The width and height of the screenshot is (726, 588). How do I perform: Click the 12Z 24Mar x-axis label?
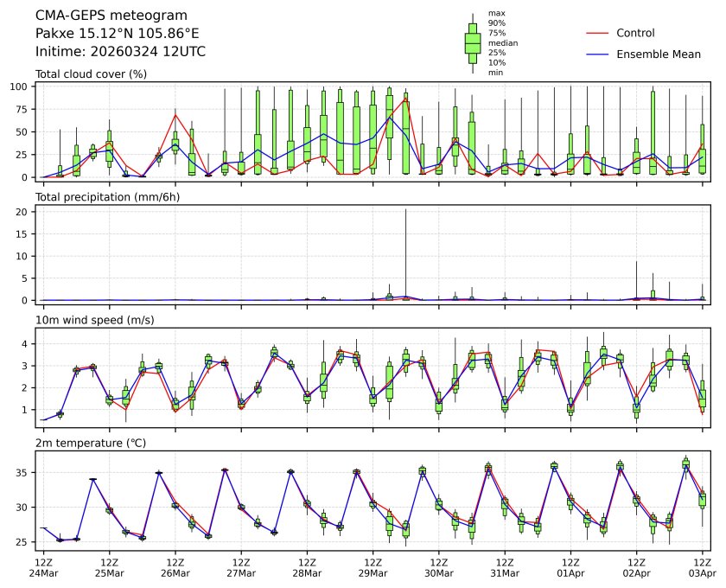click(43, 567)
